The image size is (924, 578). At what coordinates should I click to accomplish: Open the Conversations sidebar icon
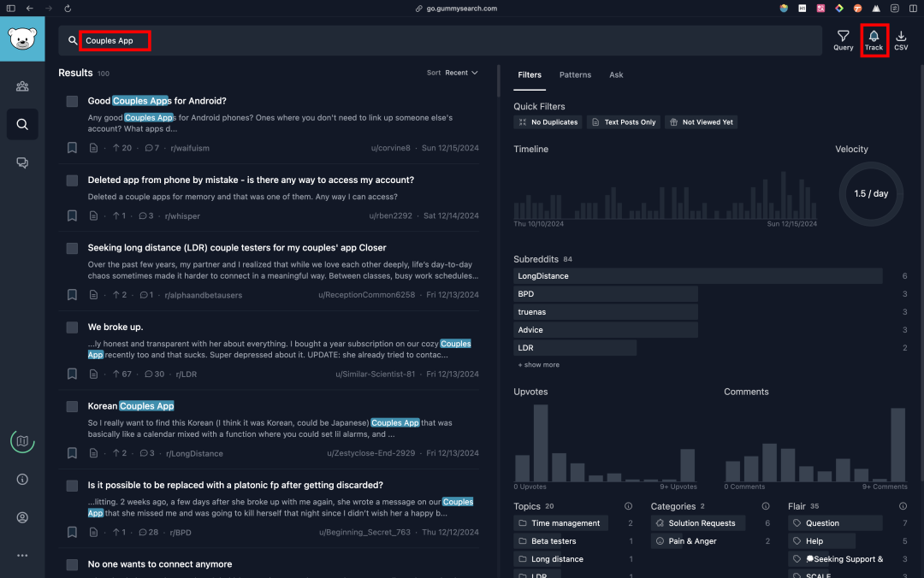22,162
